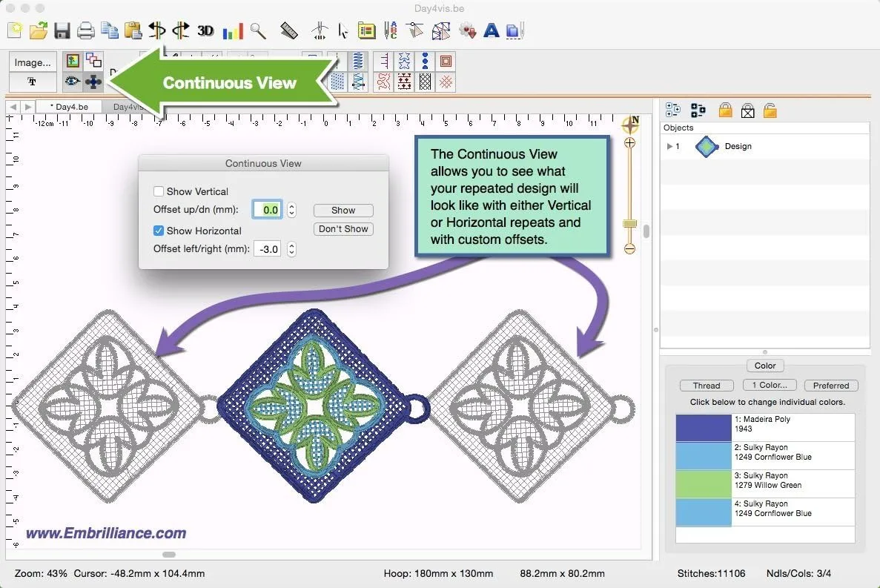Select the Letter A lettering tool
Screen dimensions: 880x588
click(491, 30)
